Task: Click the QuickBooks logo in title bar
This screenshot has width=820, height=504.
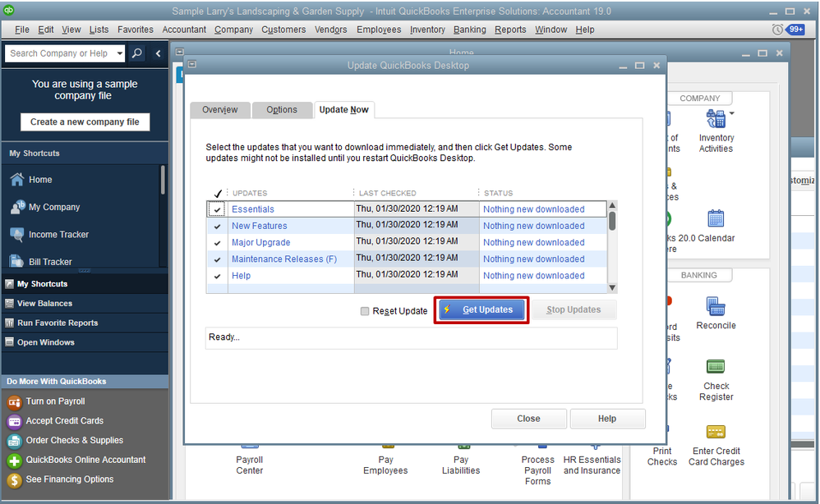Action: (8, 10)
